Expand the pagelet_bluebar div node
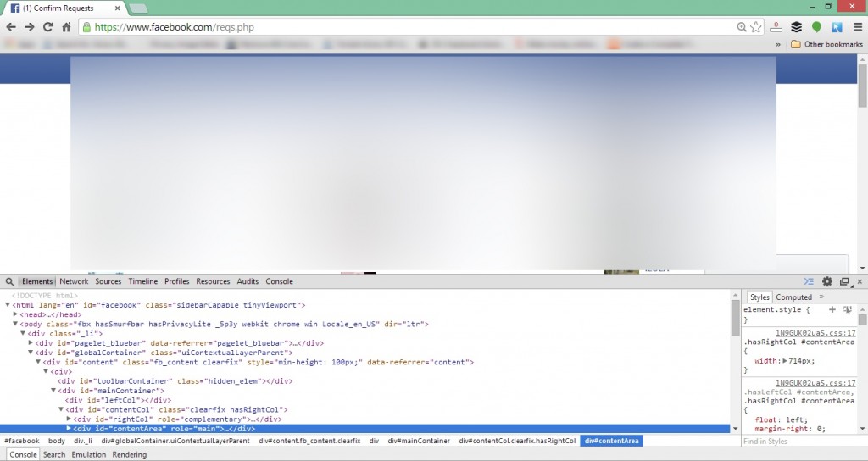The width and height of the screenshot is (868, 461). point(31,342)
